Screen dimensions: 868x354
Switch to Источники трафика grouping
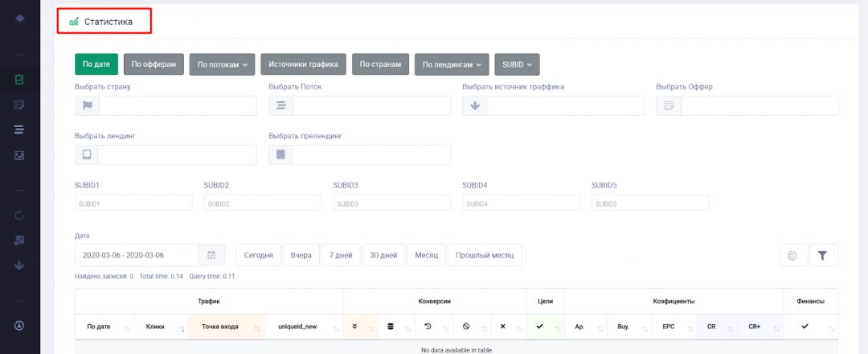(303, 64)
